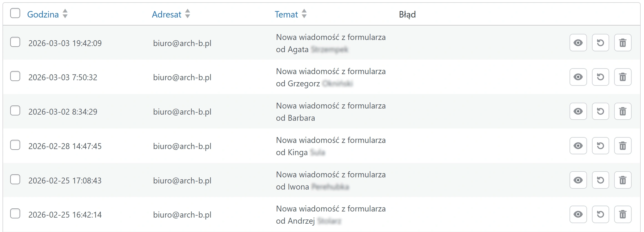This screenshot has width=644, height=232.
Task: Click the sort arrows beside Temat
Action: 304,14
